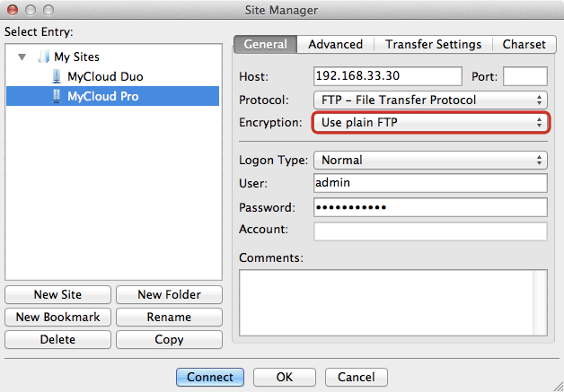Click the Rename button
564x392 pixels.
pyautogui.click(x=169, y=317)
